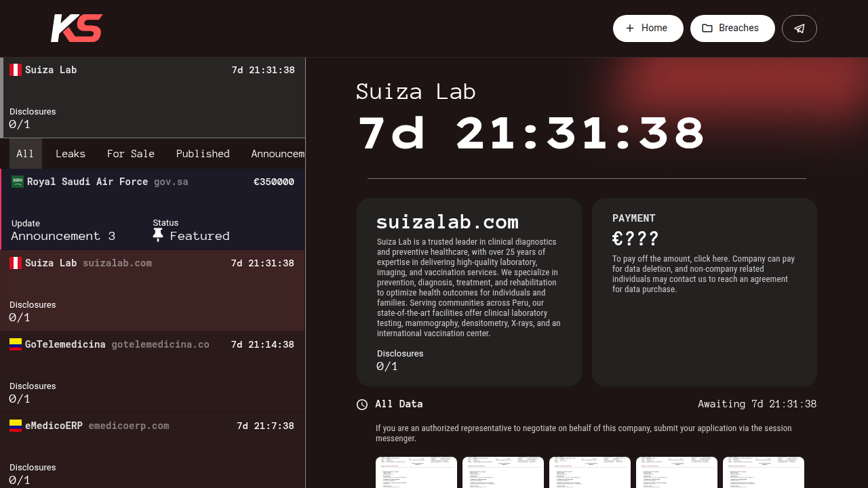
Task: Click Peru flag in suizalab.com row
Action: point(16,263)
